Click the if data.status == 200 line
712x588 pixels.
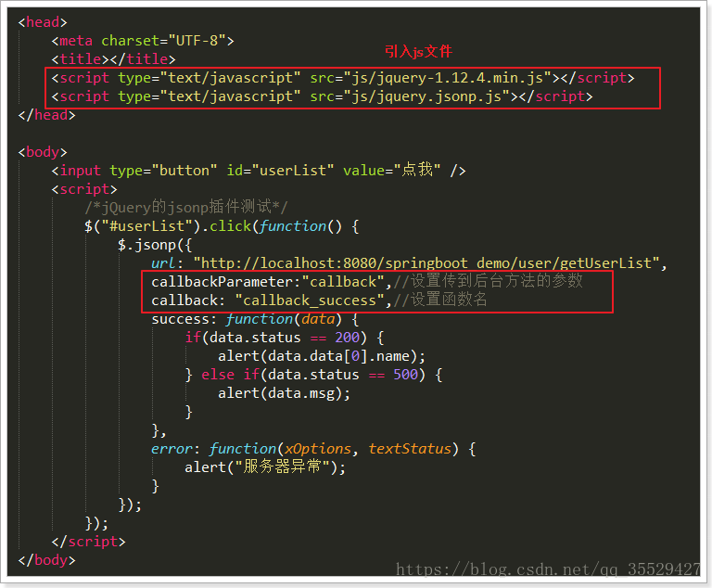pyautogui.click(x=285, y=338)
